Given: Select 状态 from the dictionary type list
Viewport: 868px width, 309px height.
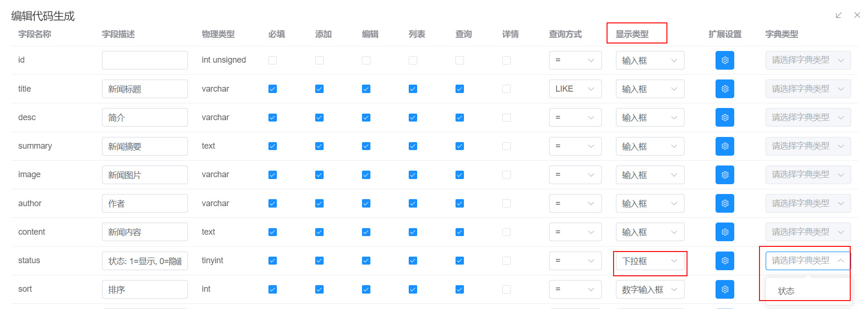Looking at the screenshot, I should click(x=786, y=291).
